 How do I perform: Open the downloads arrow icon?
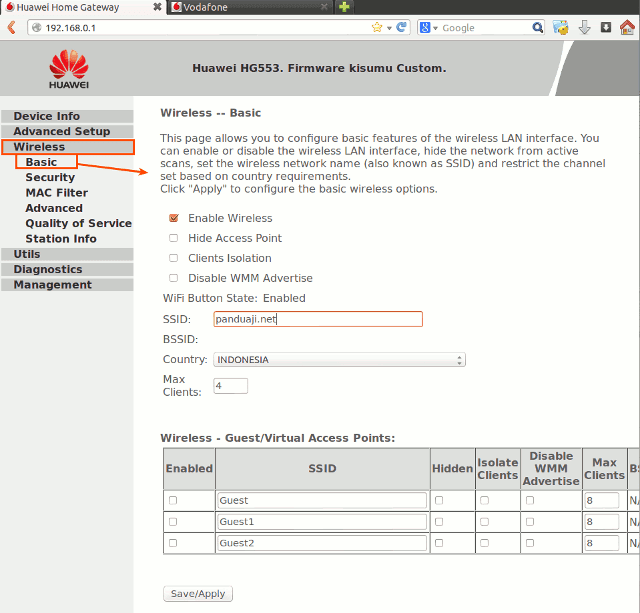click(x=584, y=28)
